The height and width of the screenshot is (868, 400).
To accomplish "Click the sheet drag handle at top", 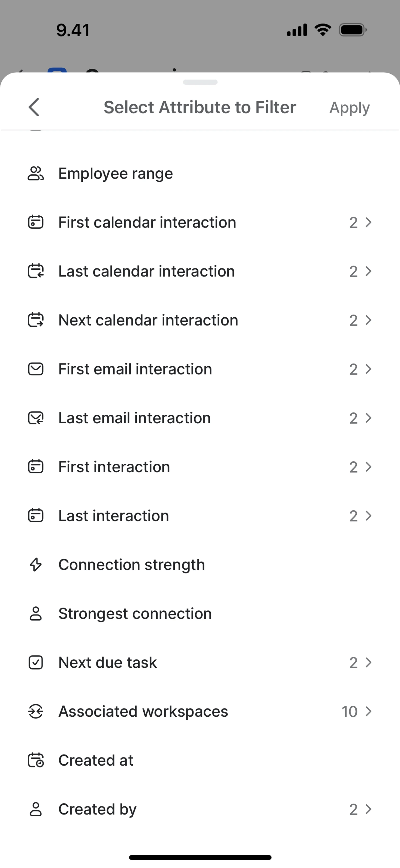I will tap(200, 82).
